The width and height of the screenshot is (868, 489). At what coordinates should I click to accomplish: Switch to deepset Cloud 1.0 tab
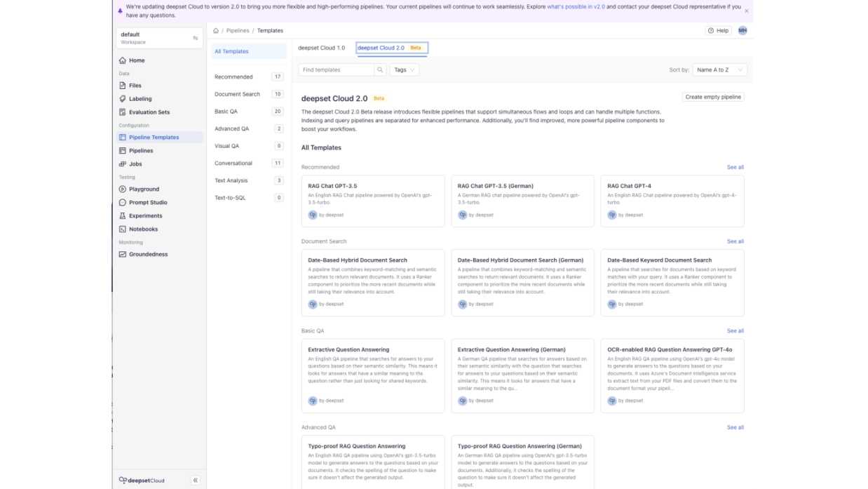(x=321, y=48)
